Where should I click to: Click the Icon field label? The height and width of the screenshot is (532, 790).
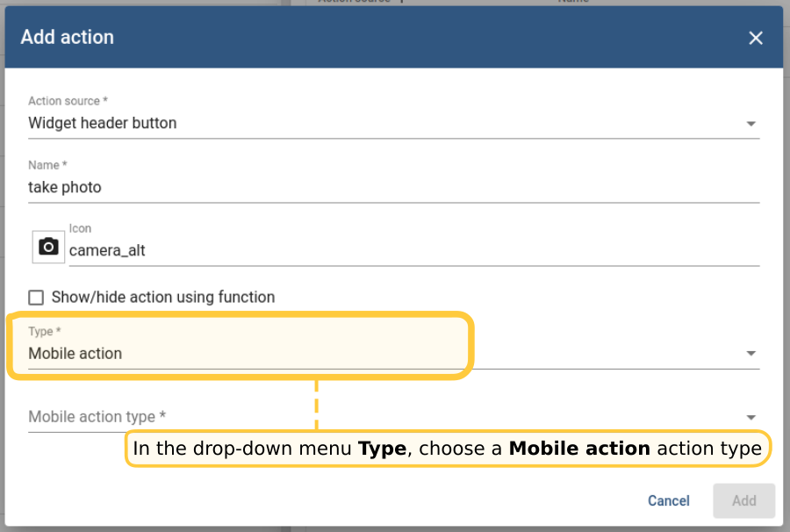point(80,228)
